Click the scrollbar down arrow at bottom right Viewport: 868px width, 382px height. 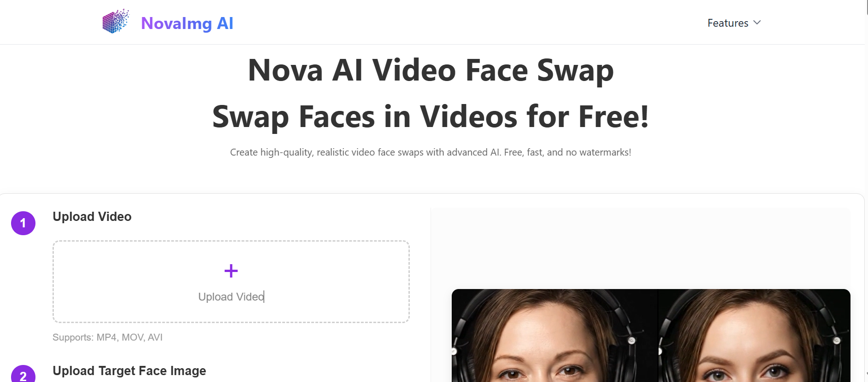[x=866, y=374]
